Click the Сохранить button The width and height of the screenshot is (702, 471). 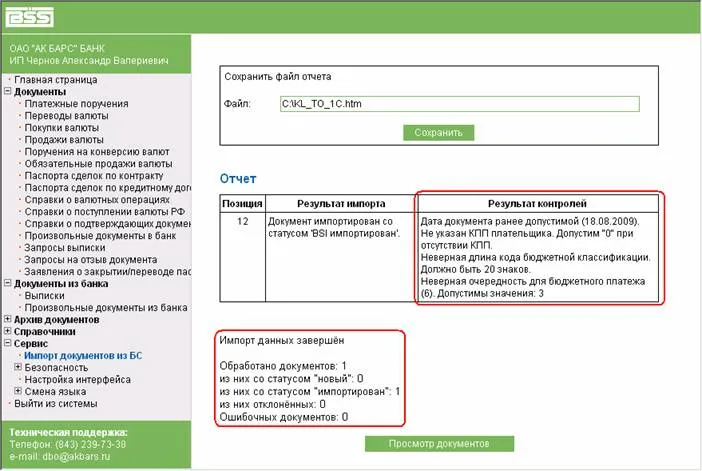pos(438,133)
